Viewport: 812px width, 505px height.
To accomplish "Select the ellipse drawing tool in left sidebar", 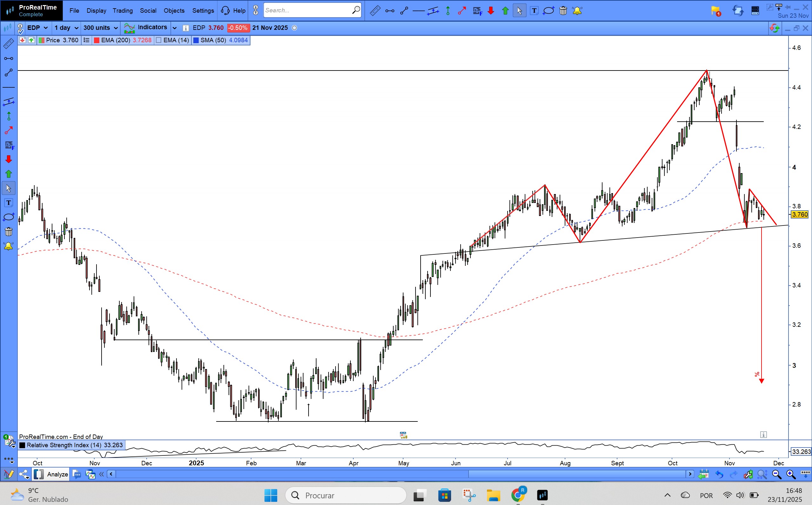I will [8, 217].
